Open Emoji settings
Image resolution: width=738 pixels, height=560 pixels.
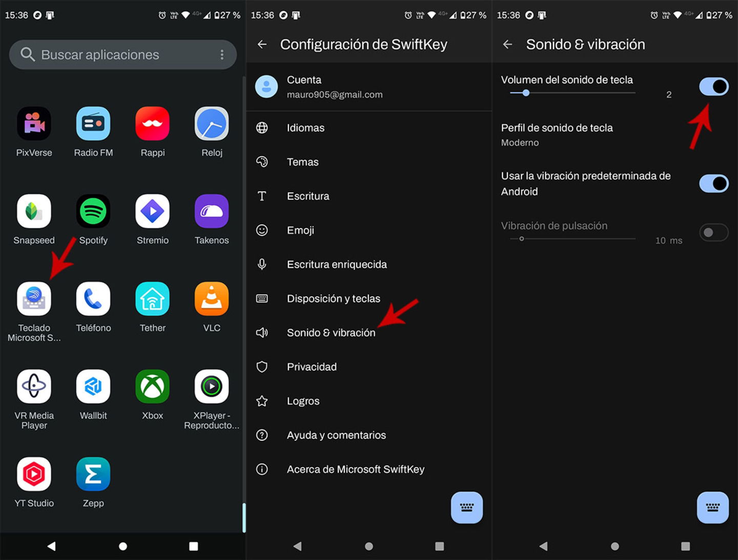point(369,230)
